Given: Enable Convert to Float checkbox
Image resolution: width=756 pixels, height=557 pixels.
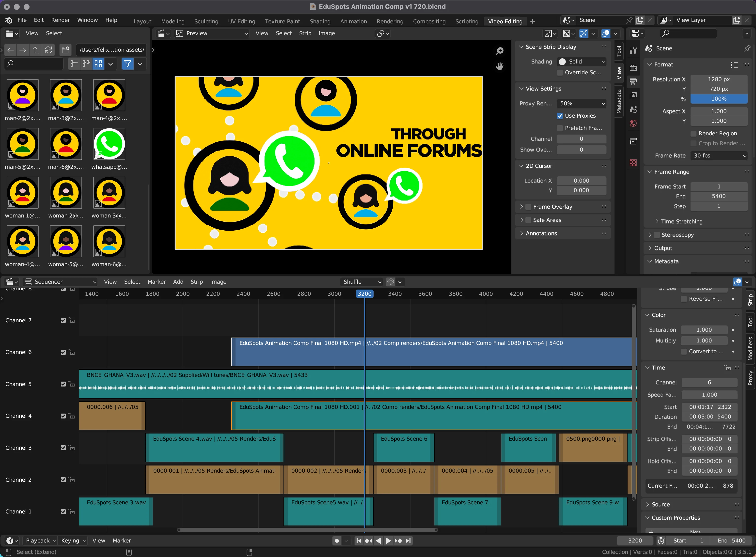Looking at the screenshot, I should pyautogui.click(x=684, y=352).
